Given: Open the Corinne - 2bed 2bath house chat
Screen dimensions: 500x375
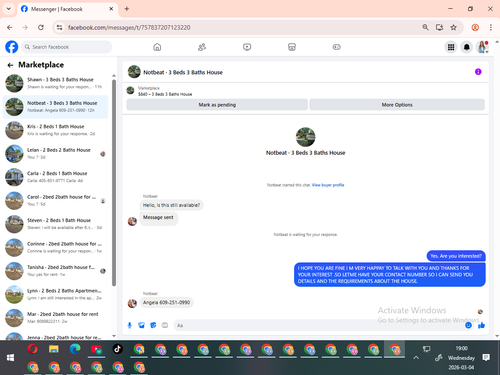Looking at the screenshot, I should (55, 247).
